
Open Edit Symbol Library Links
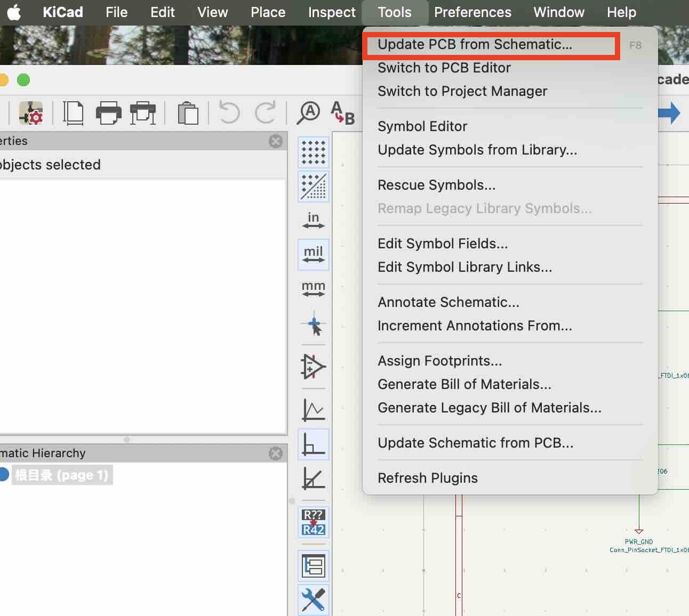coord(510,267)
